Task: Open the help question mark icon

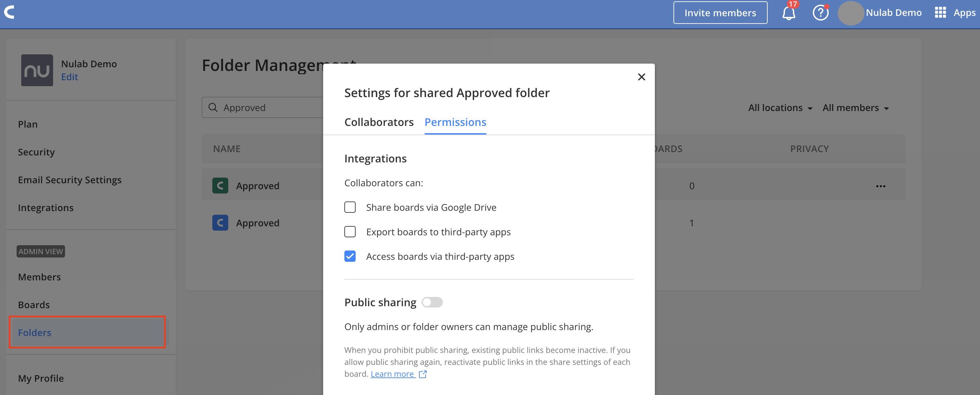Action: (x=821, y=13)
